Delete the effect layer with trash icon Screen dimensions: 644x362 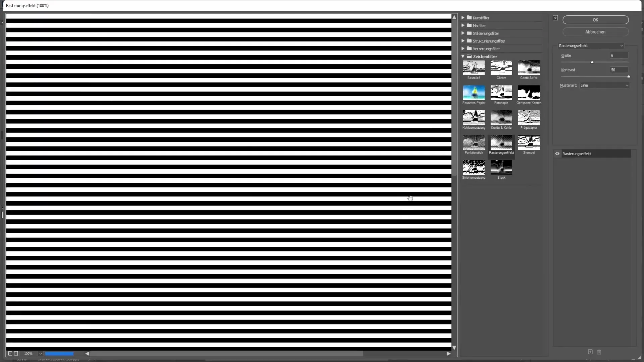pyautogui.click(x=599, y=352)
